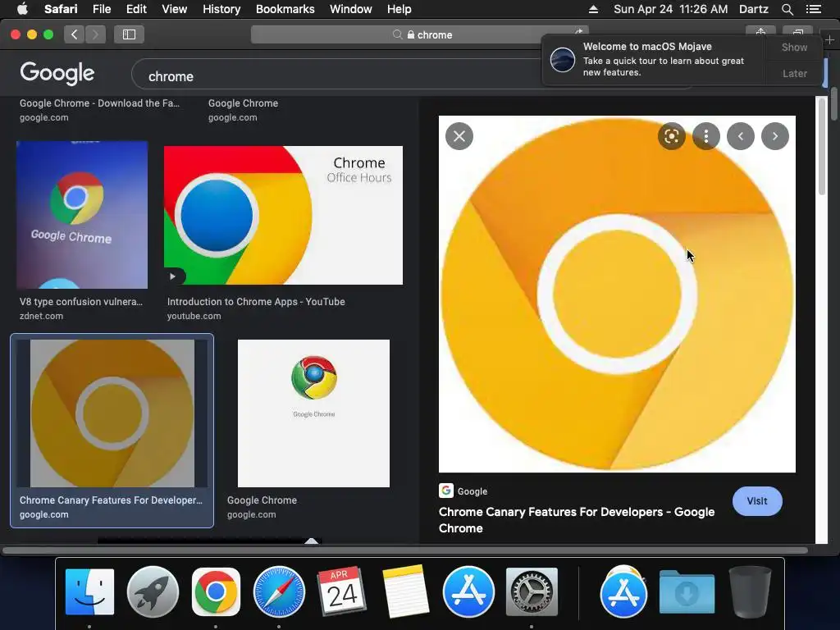
Task: Click the eject icon in menu bar
Action: click(x=593, y=9)
